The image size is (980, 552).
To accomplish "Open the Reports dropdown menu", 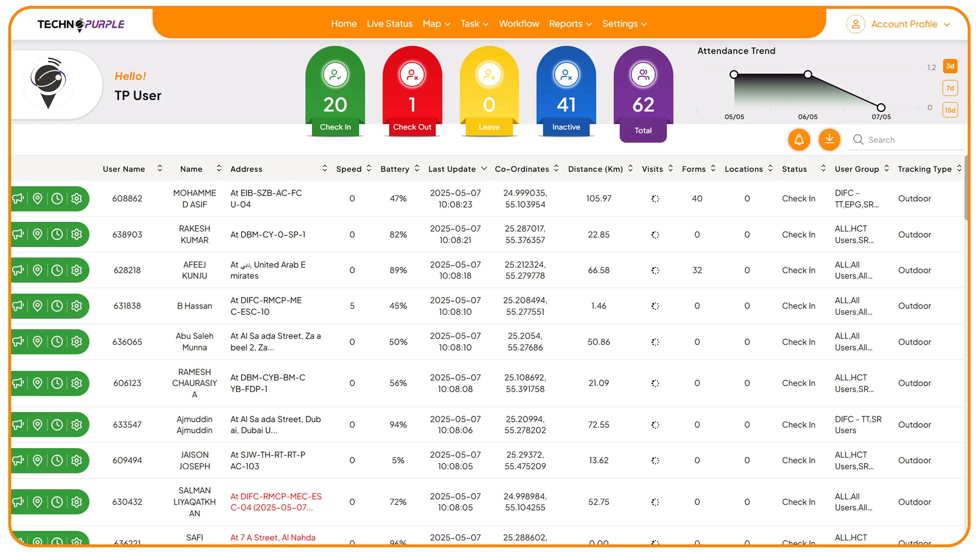I will coord(570,23).
